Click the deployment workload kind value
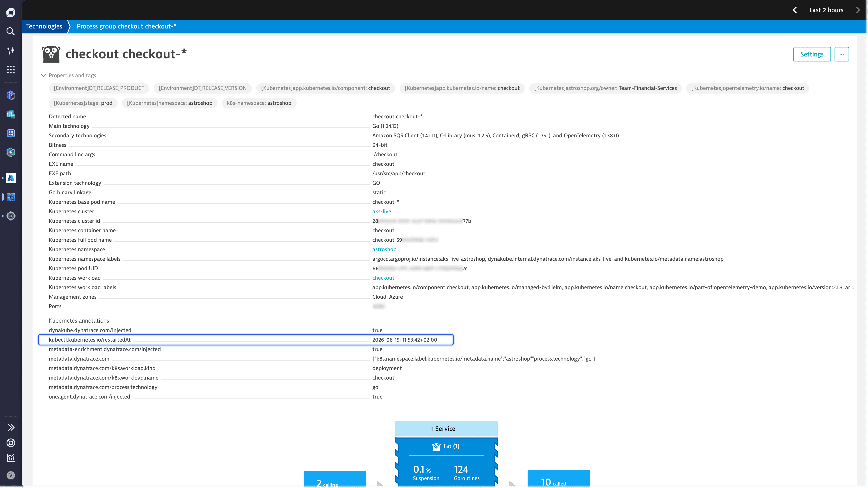This screenshot has height=488, width=868. [x=387, y=368]
